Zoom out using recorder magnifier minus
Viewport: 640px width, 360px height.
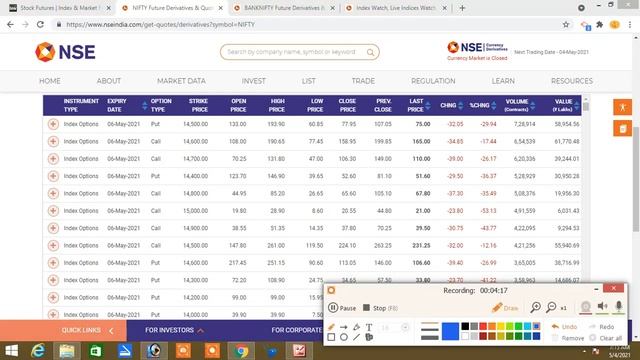click(x=551, y=307)
